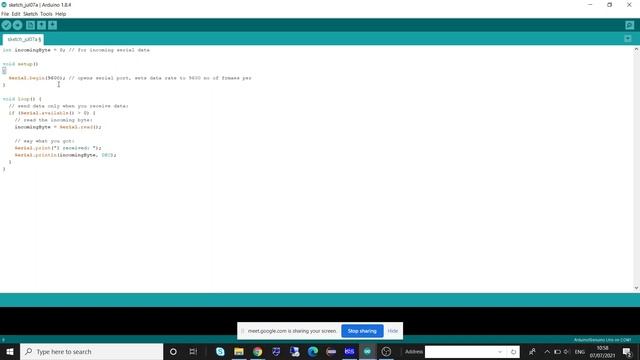Open the Help menu
Viewport: 640px width, 360px height.
60,14
